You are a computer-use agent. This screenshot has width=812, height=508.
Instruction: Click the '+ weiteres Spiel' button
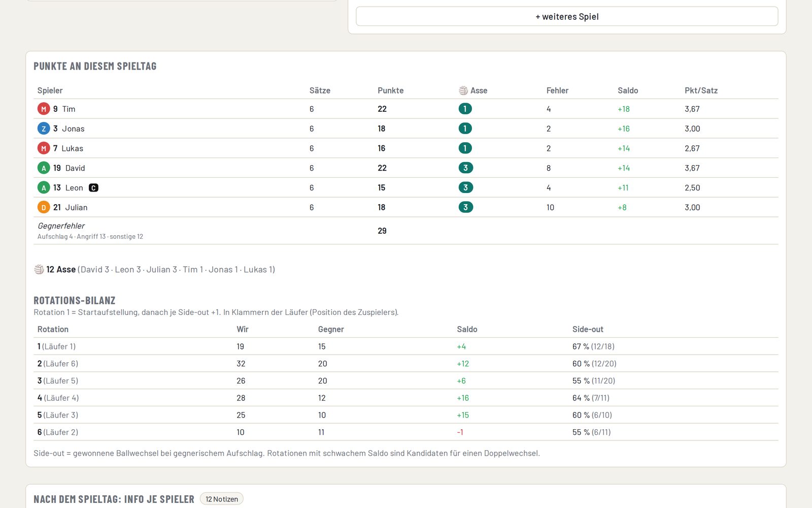pyautogui.click(x=567, y=16)
